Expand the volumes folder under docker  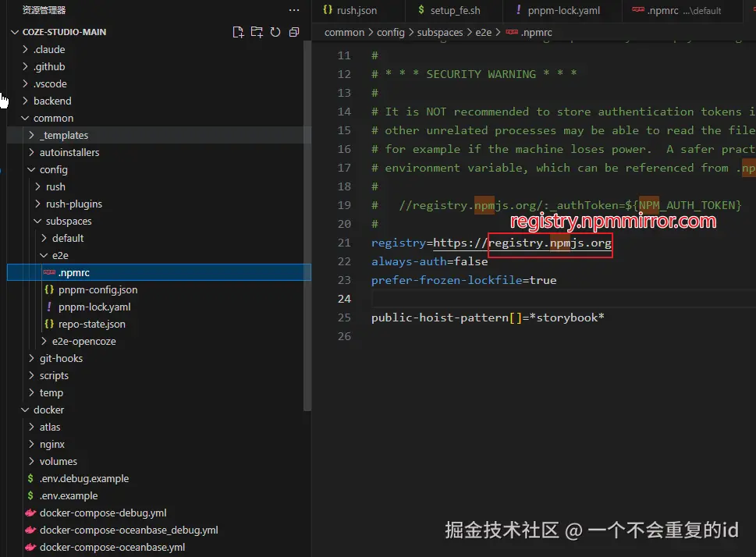point(31,461)
